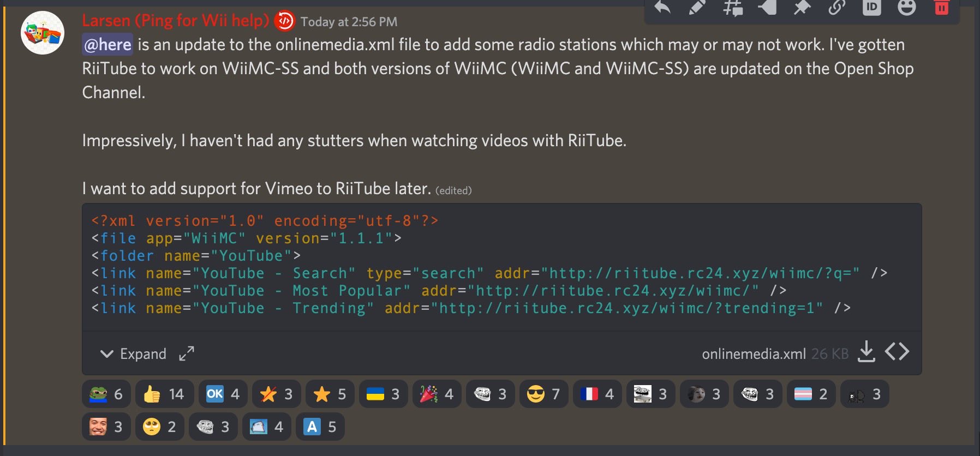Copy message link with the chain icon
Image resolution: width=980 pixels, height=456 pixels.
837,7
